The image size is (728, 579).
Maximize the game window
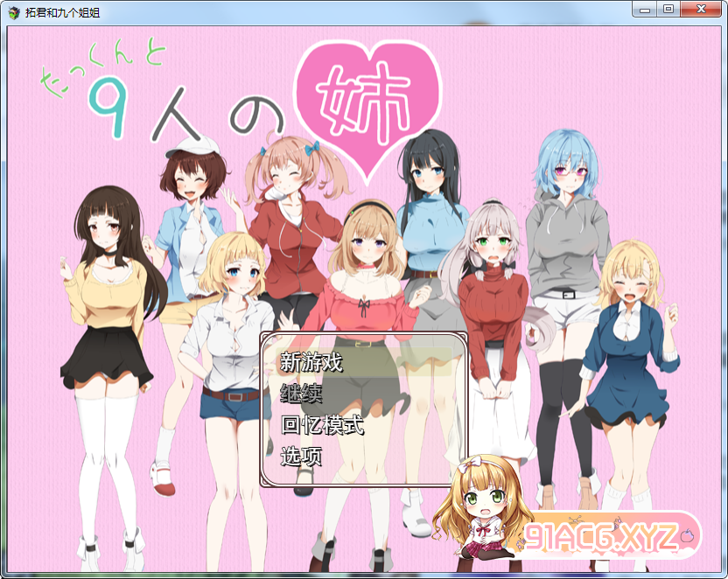(x=668, y=10)
